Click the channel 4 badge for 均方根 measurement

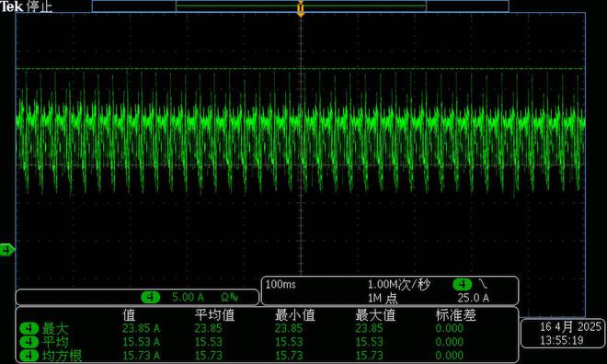pos(29,356)
